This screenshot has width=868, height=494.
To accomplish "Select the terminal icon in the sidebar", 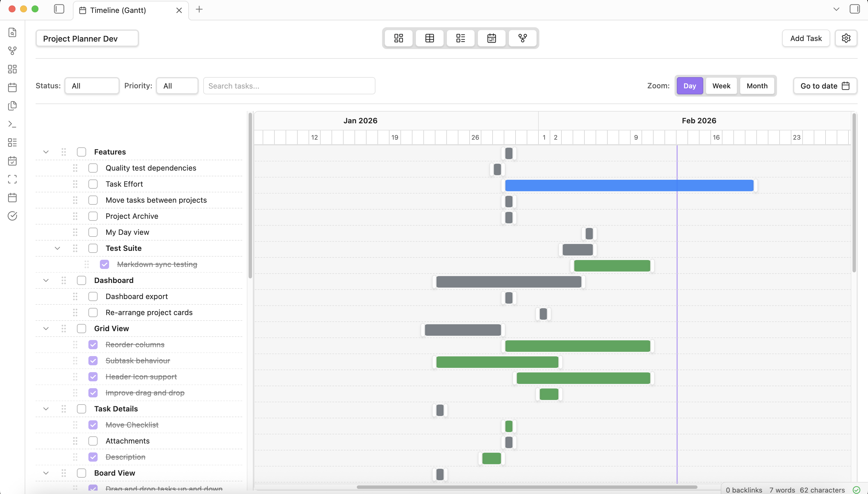I will pos(12,124).
